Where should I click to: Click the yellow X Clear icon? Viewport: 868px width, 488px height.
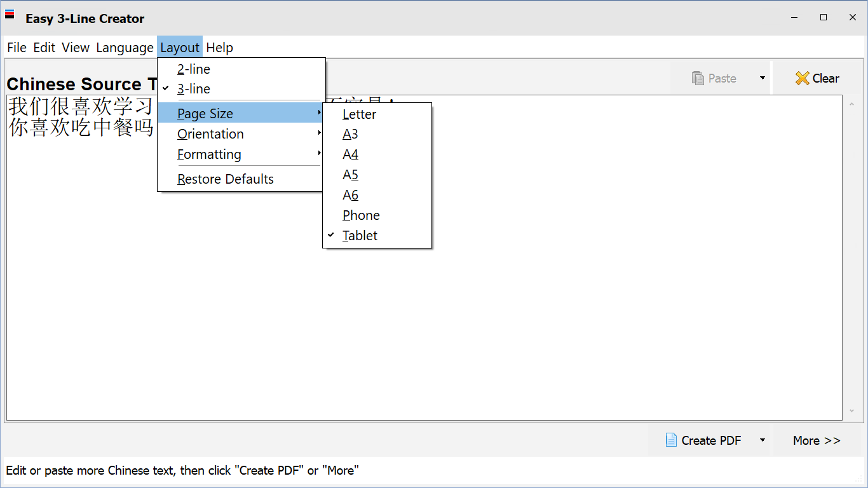(802, 78)
